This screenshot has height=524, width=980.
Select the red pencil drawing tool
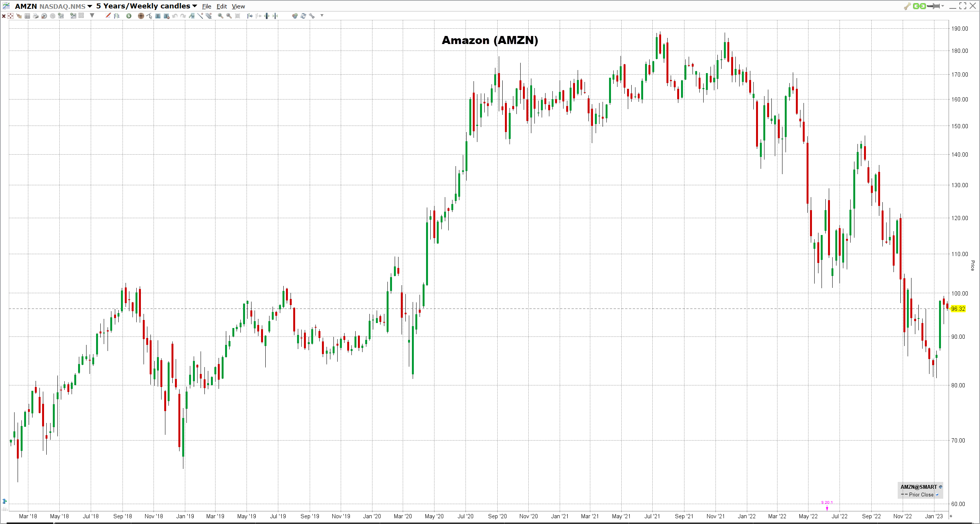pyautogui.click(x=108, y=16)
